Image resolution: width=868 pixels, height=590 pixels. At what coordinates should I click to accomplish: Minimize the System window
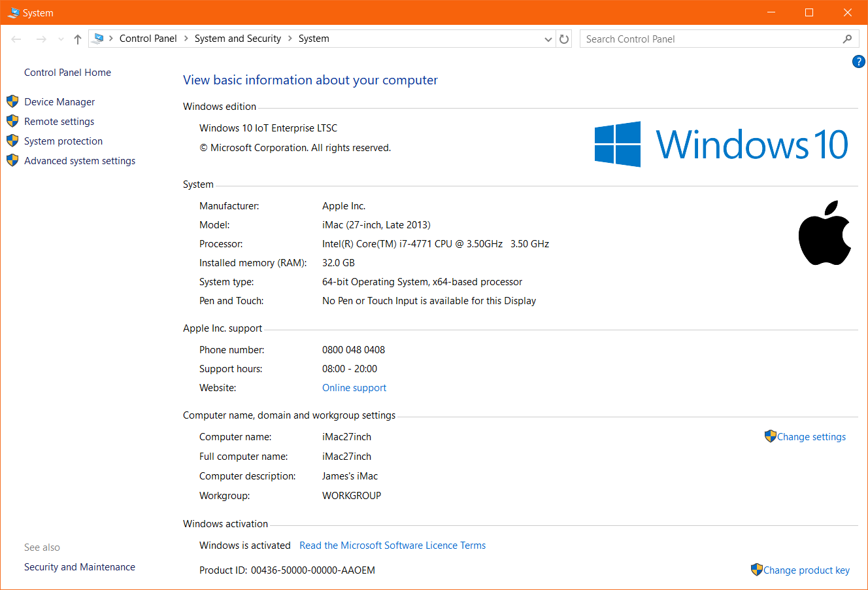pyautogui.click(x=771, y=12)
